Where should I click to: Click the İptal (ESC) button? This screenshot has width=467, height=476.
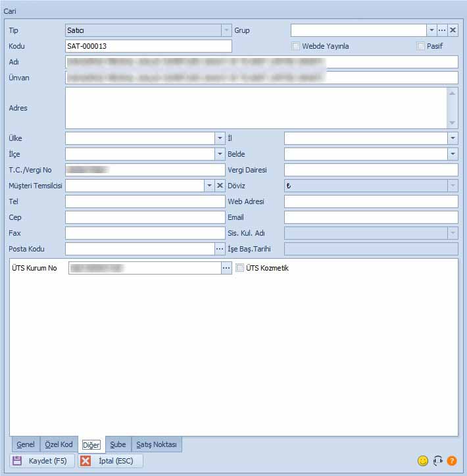coord(111,461)
